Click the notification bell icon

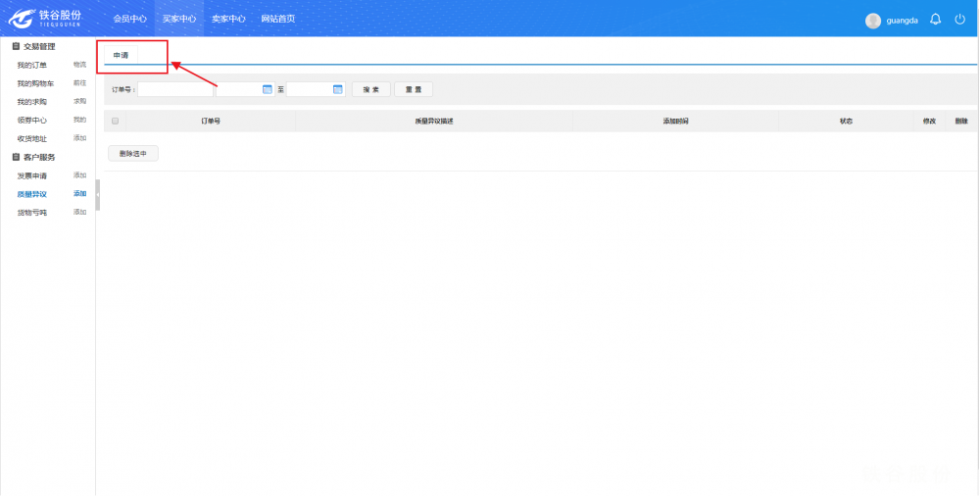click(x=935, y=20)
